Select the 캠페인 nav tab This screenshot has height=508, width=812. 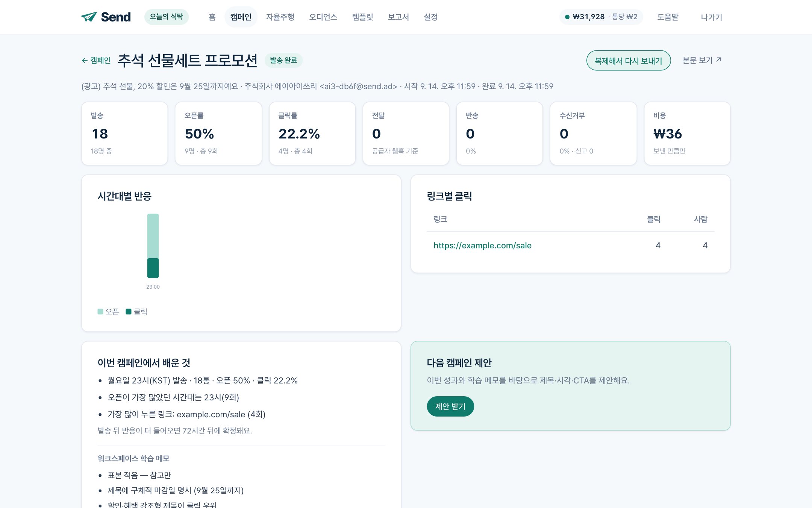click(x=241, y=17)
